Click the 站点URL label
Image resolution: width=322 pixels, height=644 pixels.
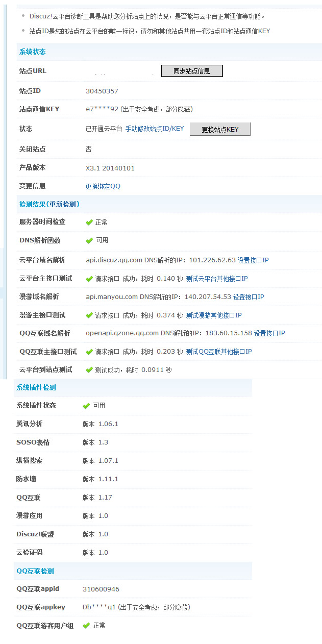click(x=33, y=71)
